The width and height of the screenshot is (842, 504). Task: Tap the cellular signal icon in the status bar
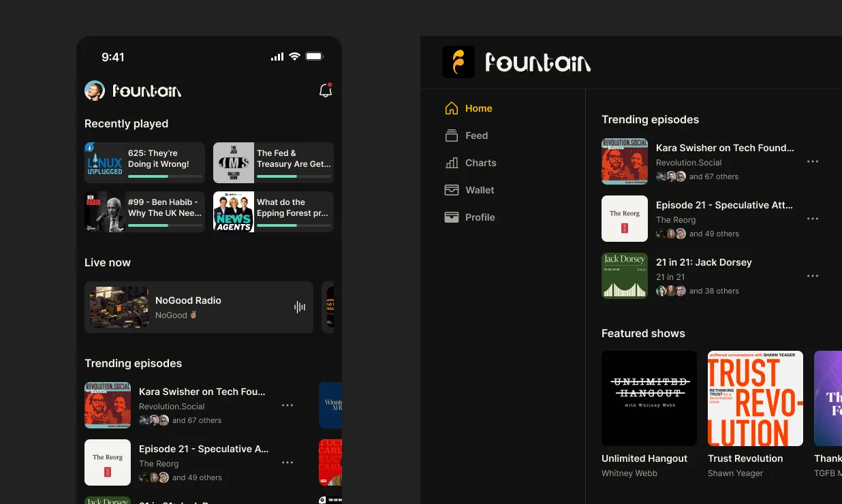click(x=277, y=57)
